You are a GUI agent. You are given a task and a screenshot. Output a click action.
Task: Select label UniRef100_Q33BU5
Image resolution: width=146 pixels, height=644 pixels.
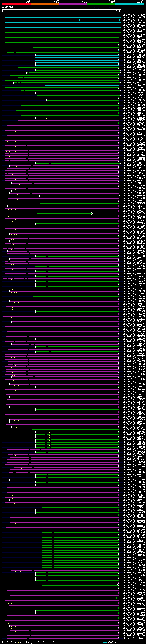[x=133, y=100]
